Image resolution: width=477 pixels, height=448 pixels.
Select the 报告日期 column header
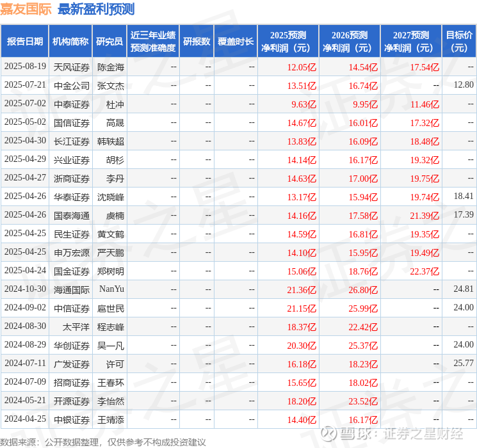coord(24,42)
